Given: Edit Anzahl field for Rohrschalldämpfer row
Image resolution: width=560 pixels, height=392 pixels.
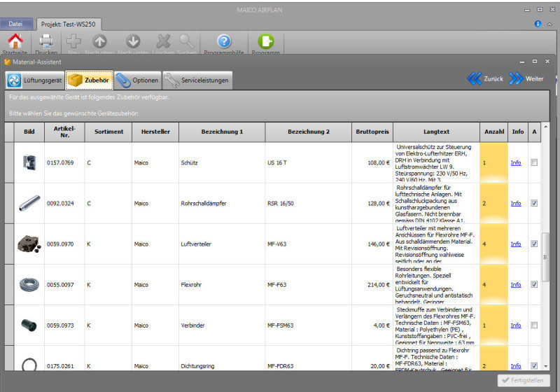Looking at the screenshot, I should (493, 204).
